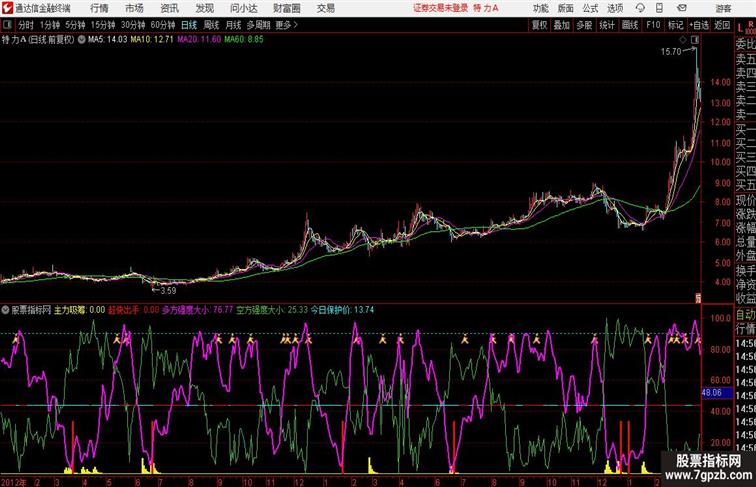Viewport: 756px width, 487px height.
Task: Click the 自动 label in right panel
Action: click(746, 315)
